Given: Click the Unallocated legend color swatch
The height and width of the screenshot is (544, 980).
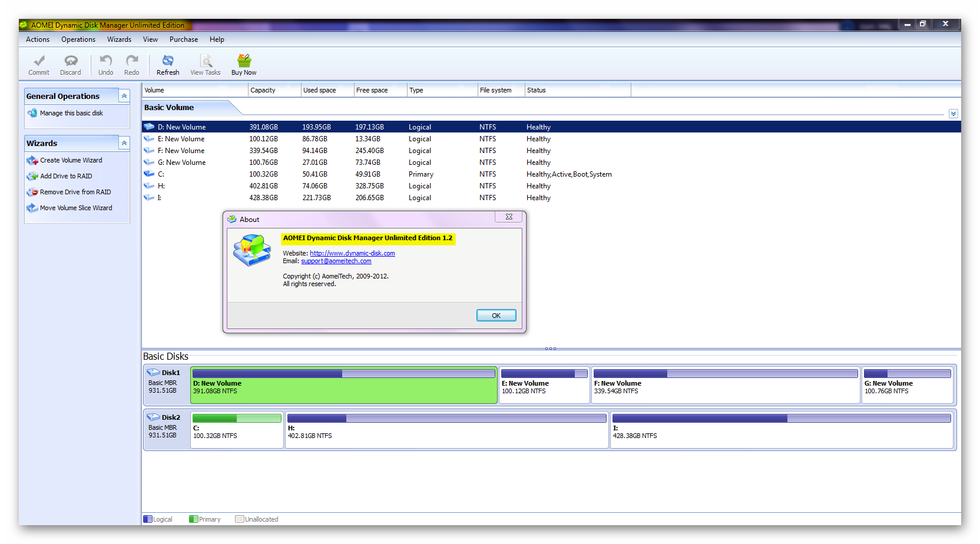Looking at the screenshot, I should click(239, 519).
